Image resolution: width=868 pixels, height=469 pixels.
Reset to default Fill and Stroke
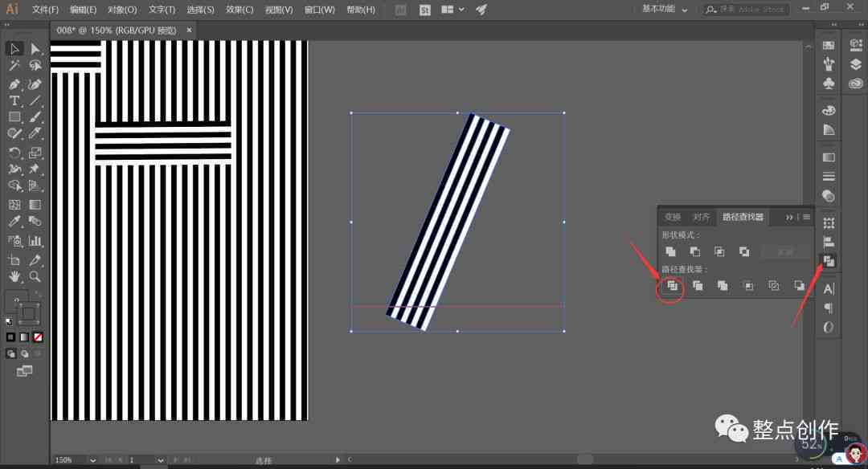point(9,321)
